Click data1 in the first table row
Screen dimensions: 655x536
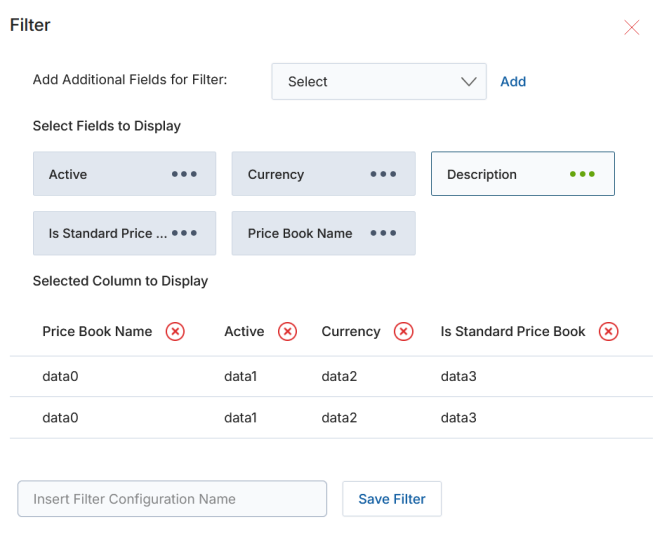(x=241, y=376)
